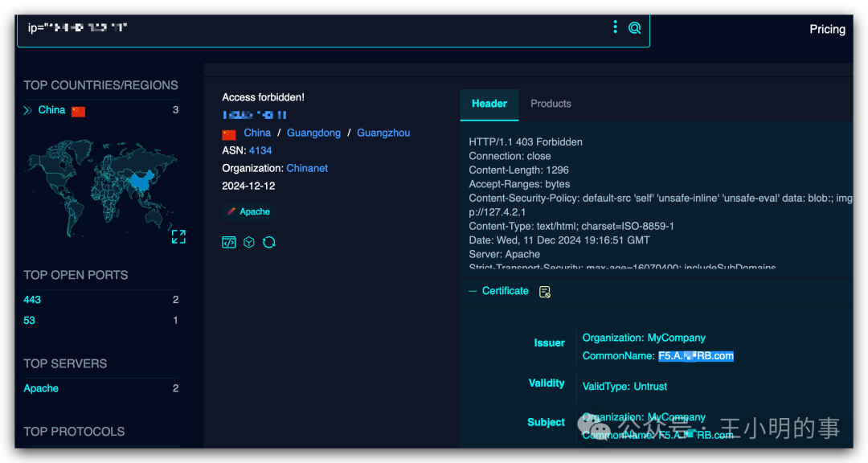Filter by Apache under Top Servers
The image size is (868, 463).
click(x=41, y=388)
